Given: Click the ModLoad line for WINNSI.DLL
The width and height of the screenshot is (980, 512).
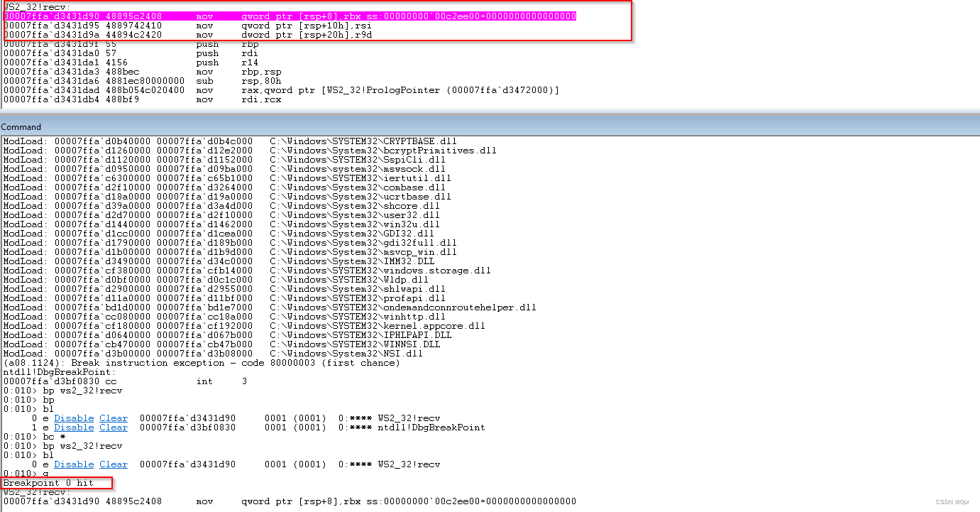Looking at the screenshot, I should click(222, 344).
